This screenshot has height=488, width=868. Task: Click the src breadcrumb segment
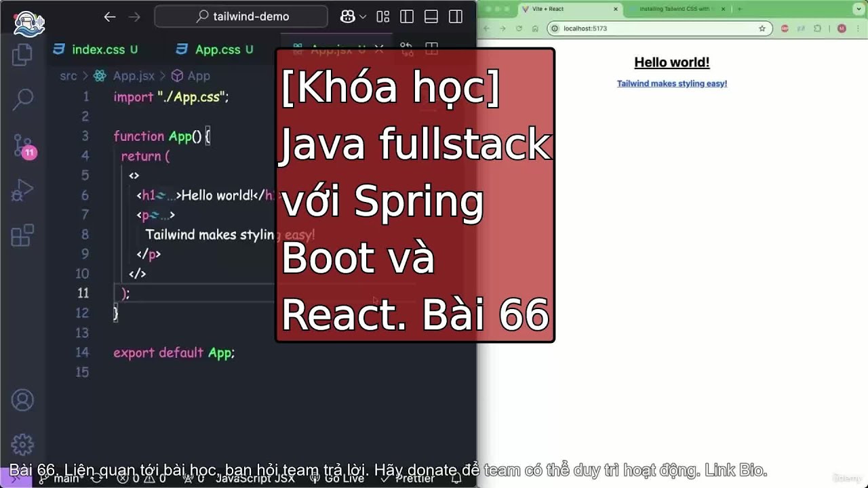(x=68, y=76)
